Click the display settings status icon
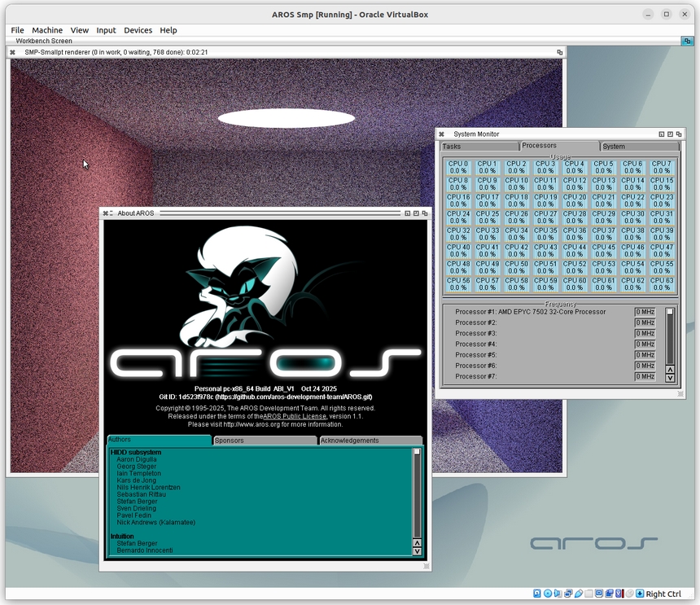The width and height of the screenshot is (700, 605). coord(598,594)
